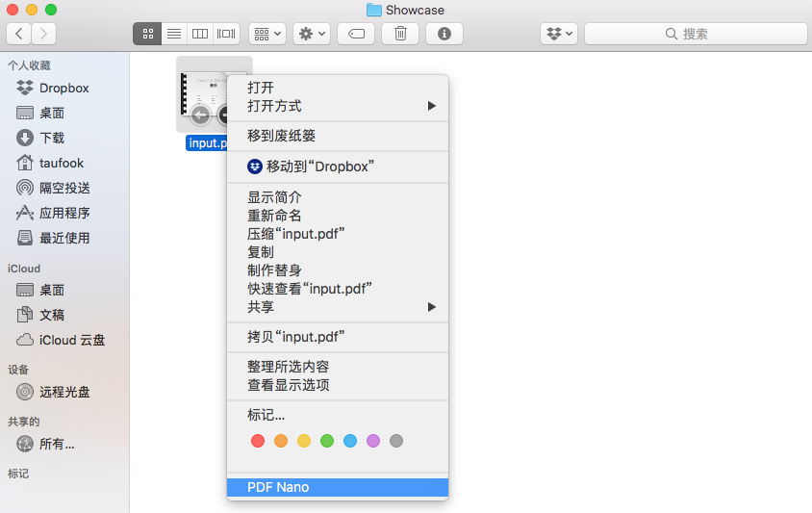The image size is (812, 513).
Task: Click the edit tags toolbar icon
Action: click(x=356, y=34)
